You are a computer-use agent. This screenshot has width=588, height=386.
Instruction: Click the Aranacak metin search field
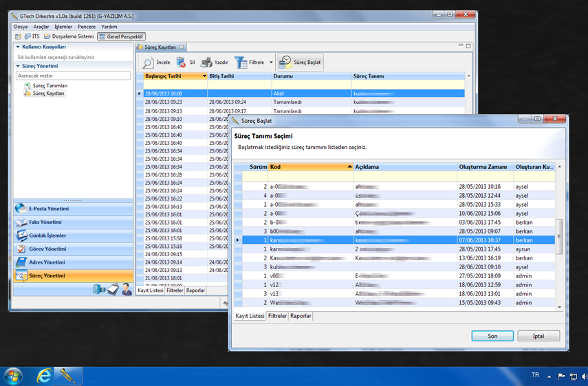(73, 76)
